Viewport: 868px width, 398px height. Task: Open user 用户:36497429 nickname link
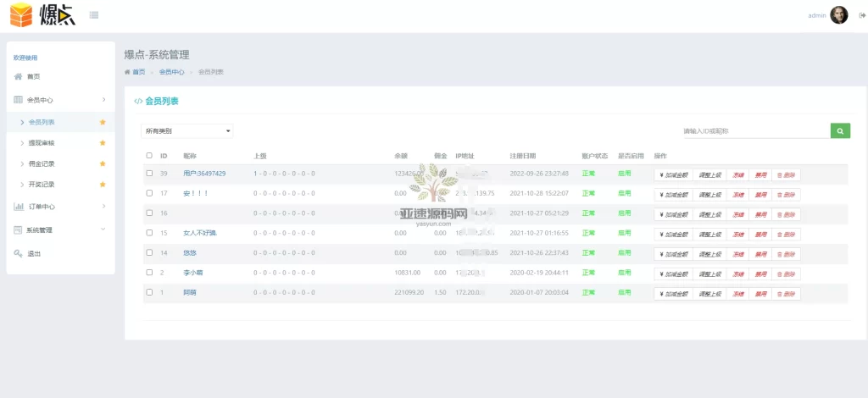pos(204,173)
